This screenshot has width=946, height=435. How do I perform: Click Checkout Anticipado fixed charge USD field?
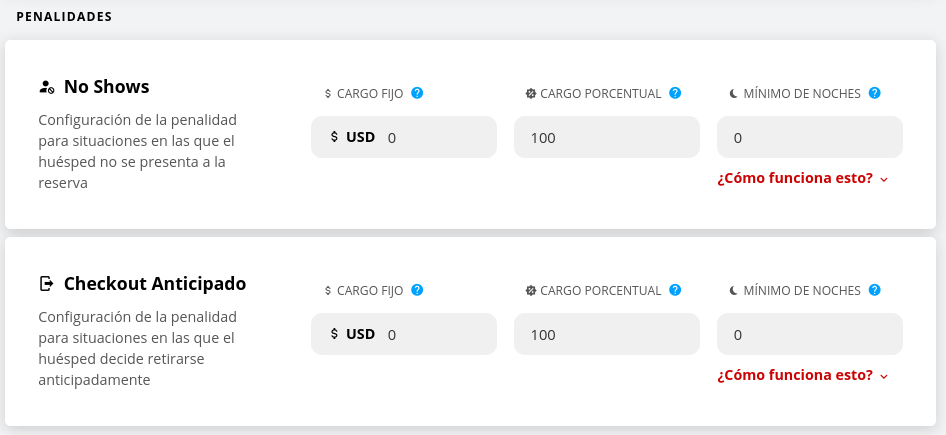pos(436,334)
